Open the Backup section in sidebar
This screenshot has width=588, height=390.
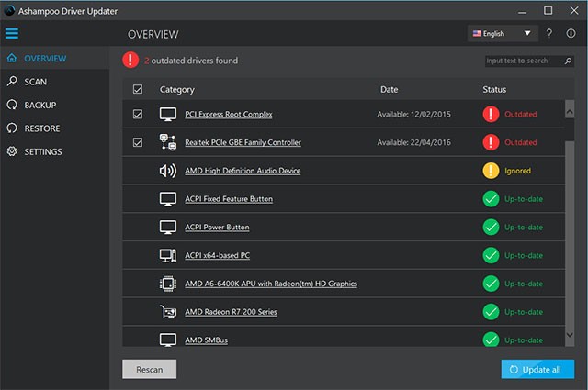[x=40, y=105]
